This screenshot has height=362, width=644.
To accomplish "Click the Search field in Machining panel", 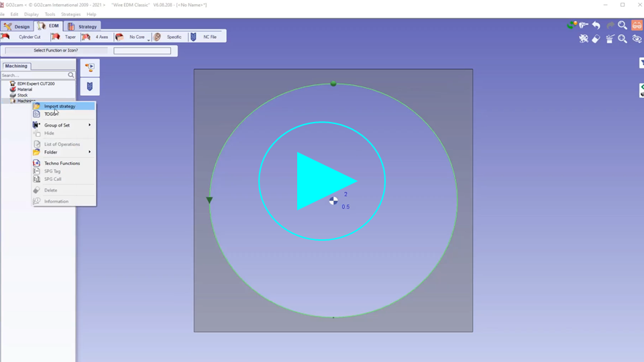I will coord(34,75).
